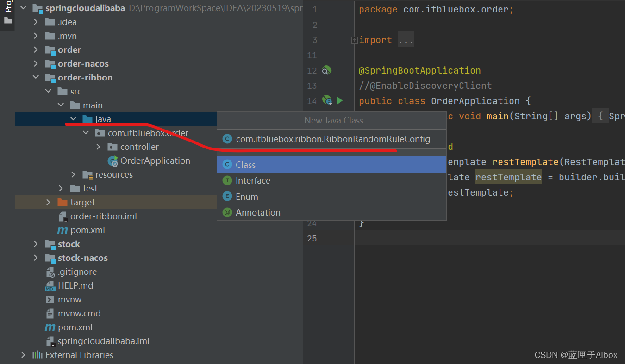Click the order-ribbon module folder icon
Image resolution: width=625 pixels, height=364 pixels.
(x=50, y=78)
